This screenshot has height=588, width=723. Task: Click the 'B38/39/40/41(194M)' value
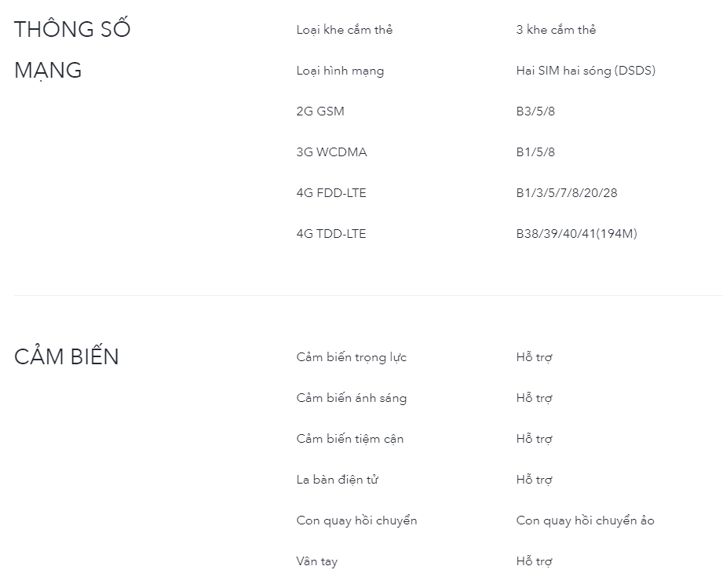click(x=576, y=234)
